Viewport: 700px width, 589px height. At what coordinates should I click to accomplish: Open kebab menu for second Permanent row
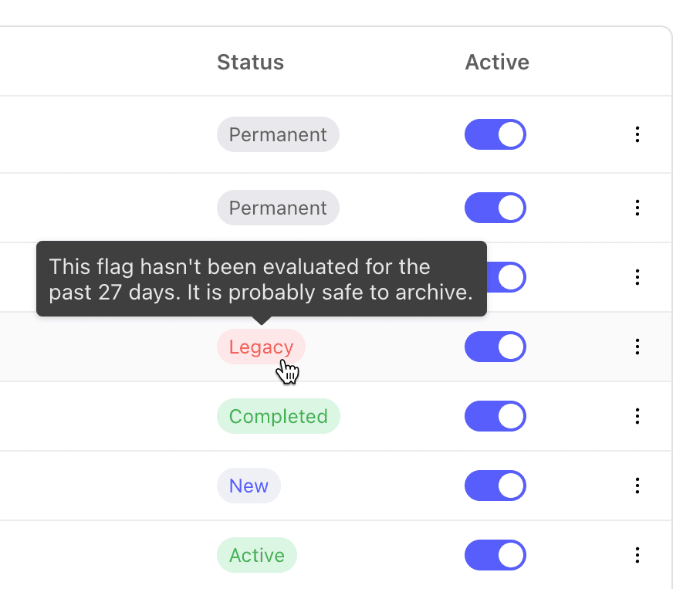637,208
